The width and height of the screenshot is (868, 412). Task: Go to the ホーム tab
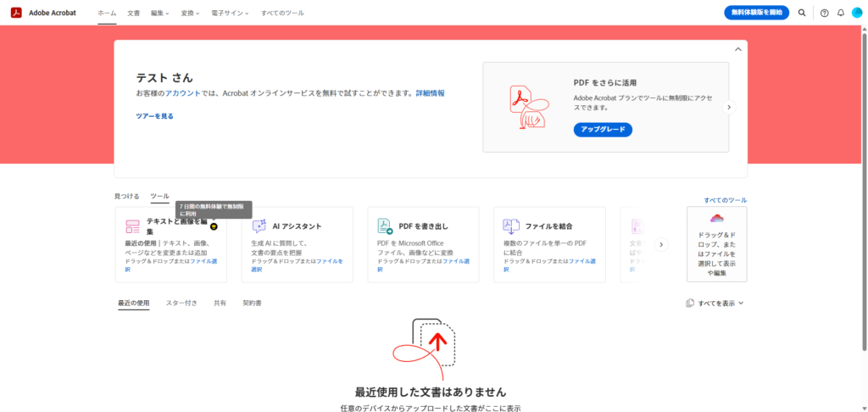[x=107, y=13]
